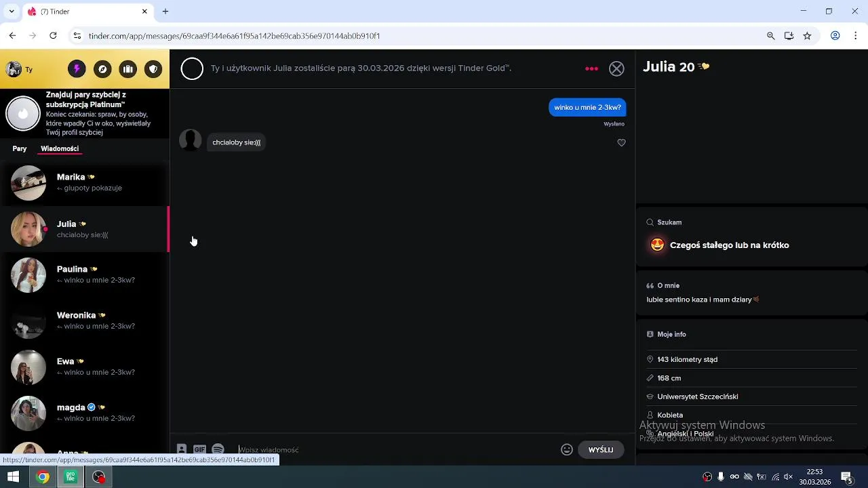Open the Chrome three-dot menu
868x488 pixels.
(x=856, y=36)
